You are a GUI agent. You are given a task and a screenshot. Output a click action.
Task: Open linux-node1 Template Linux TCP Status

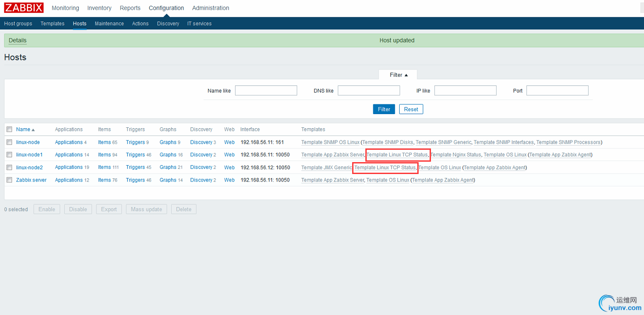pyautogui.click(x=397, y=155)
